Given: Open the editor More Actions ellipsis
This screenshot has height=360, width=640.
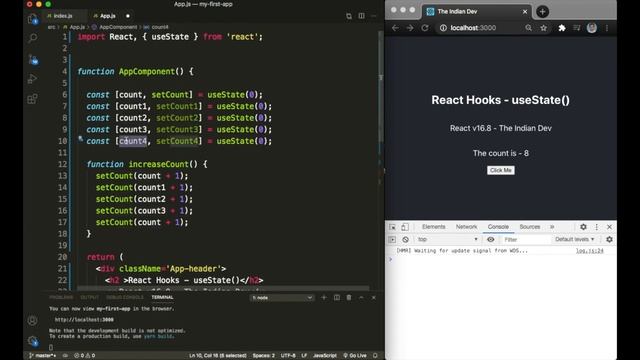Looking at the screenshot, I should coord(374,16).
